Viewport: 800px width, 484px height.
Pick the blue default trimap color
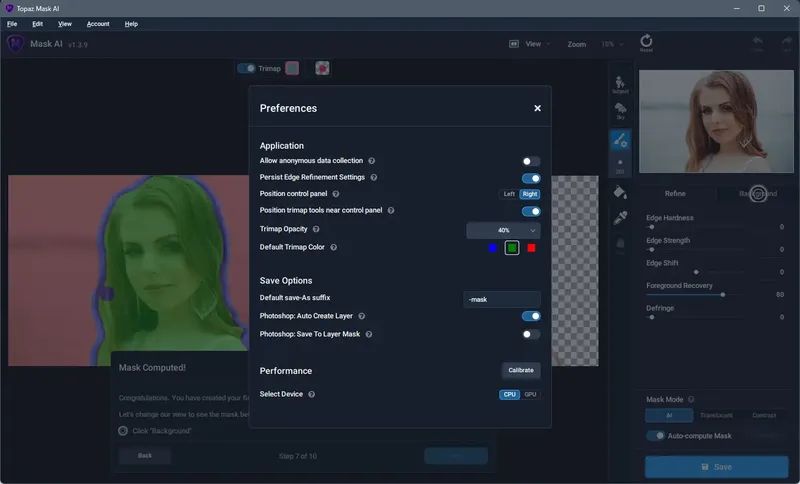[492, 248]
